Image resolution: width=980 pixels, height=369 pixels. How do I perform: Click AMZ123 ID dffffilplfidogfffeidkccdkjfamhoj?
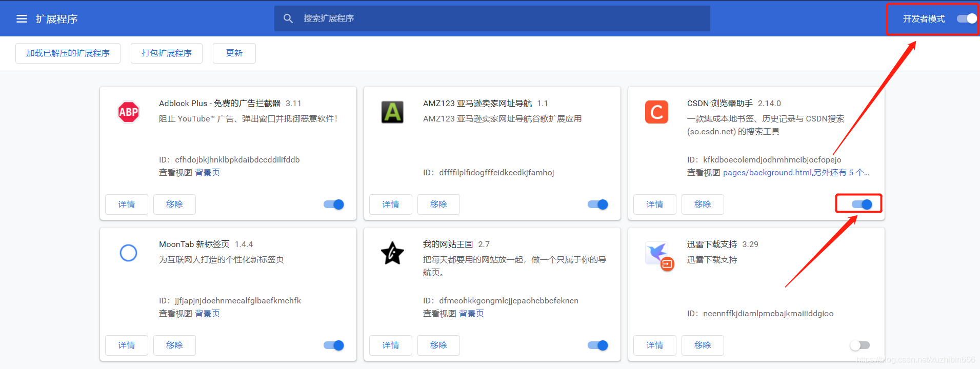[496, 173]
